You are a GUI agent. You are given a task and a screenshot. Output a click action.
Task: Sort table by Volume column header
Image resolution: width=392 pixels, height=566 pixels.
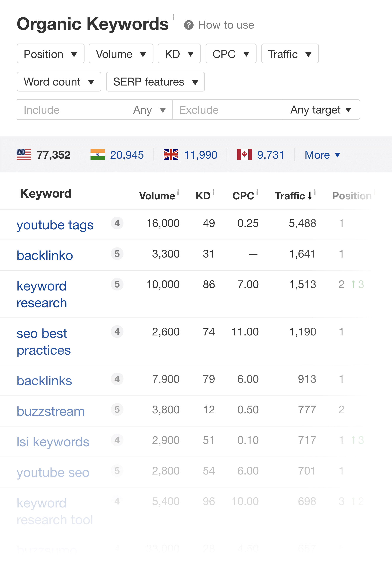(x=157, y=196)
